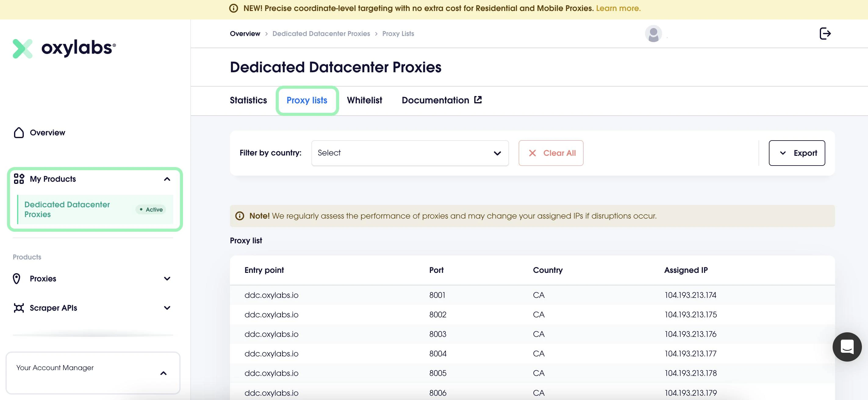Viewport: 868px width, 400px height.
Task: Click the Proxies location pin icon
Action: [16, 278]
